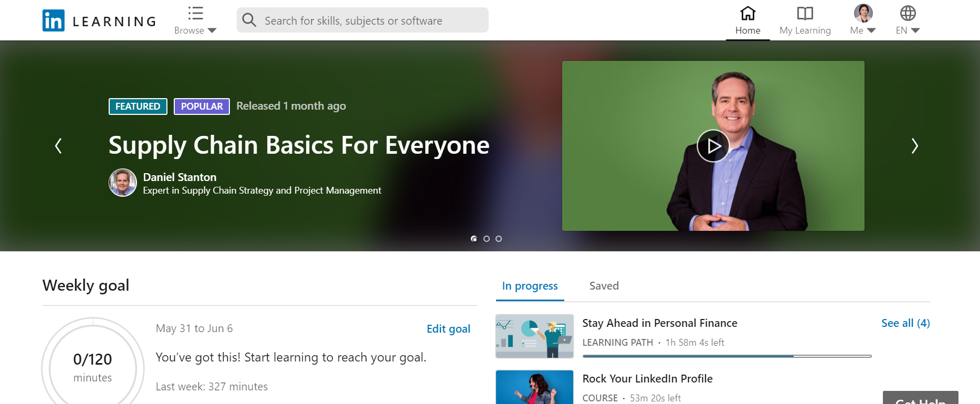Open Supply Chain Basics For Everyone title

[x=299, y=145]
